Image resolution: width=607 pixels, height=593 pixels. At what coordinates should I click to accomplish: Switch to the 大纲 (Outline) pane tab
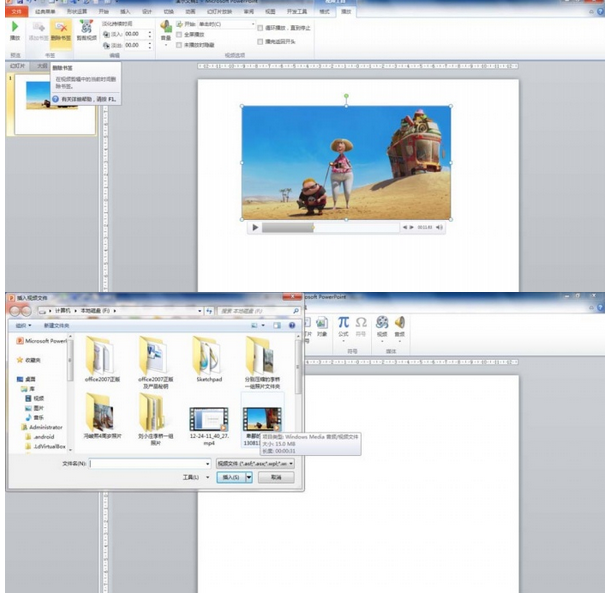(x=42, y=65)
